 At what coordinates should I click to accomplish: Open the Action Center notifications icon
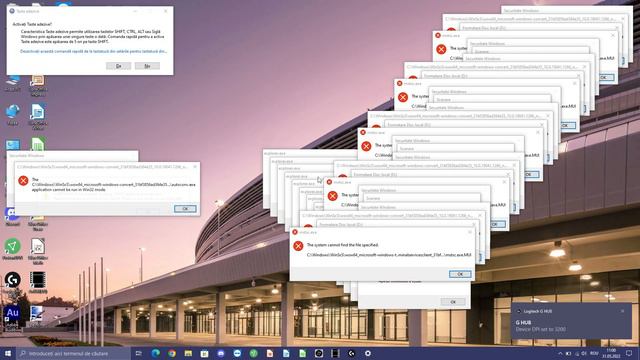(629, 353)
